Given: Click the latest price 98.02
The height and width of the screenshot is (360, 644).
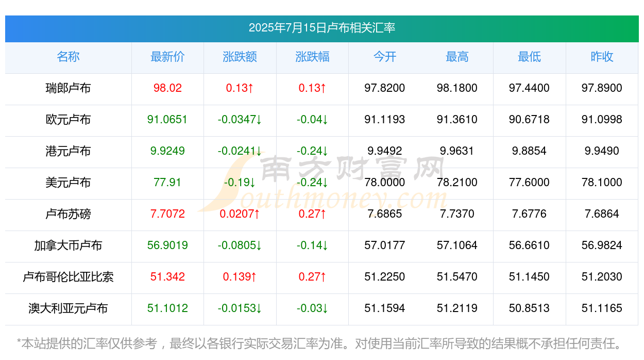Looking at the screenshot, I should [167, 88].
